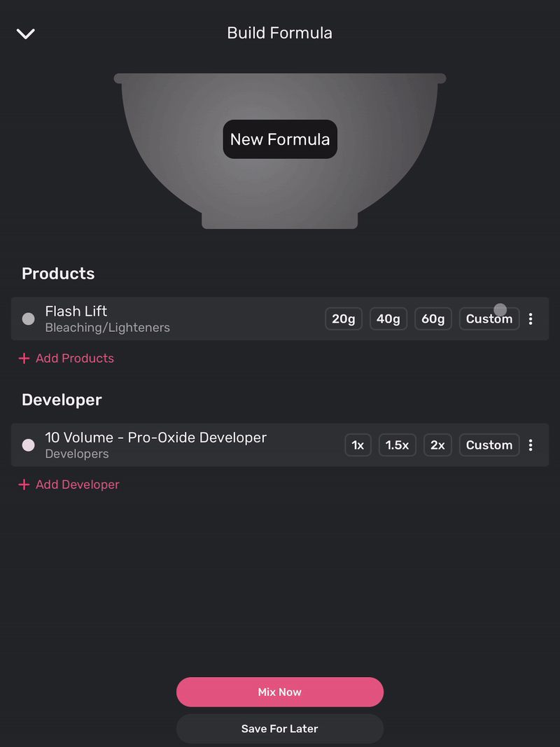
Task: Open 10 Volume developer three-dot menu
Action: [531, 445]
